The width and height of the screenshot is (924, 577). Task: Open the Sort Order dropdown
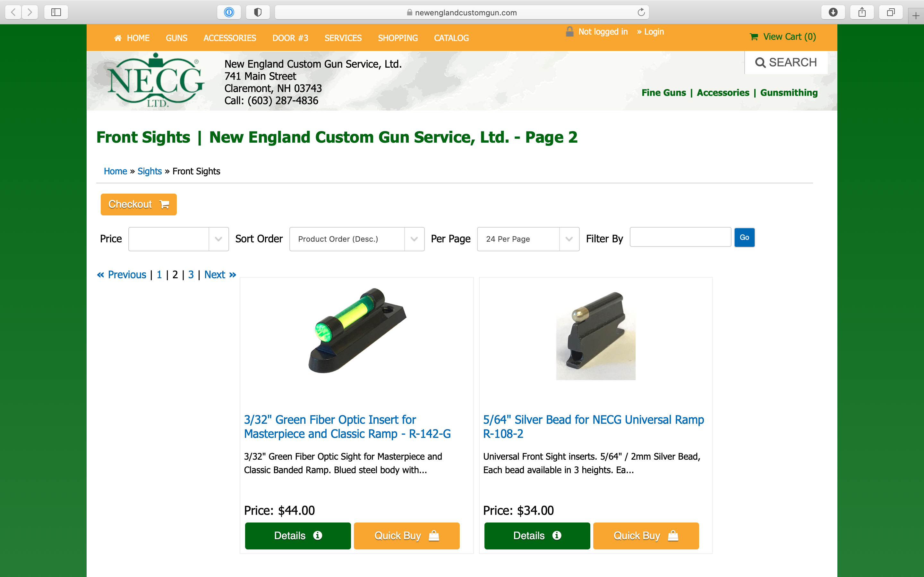[x=357, y=239]
